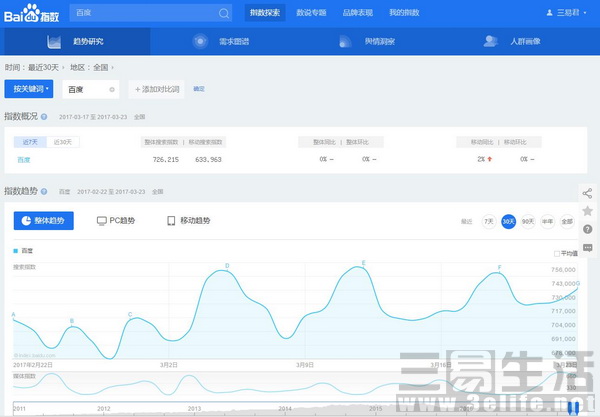Click chart marker D
Viewport: 600px width, 417px height.
[x=227, y=266]
